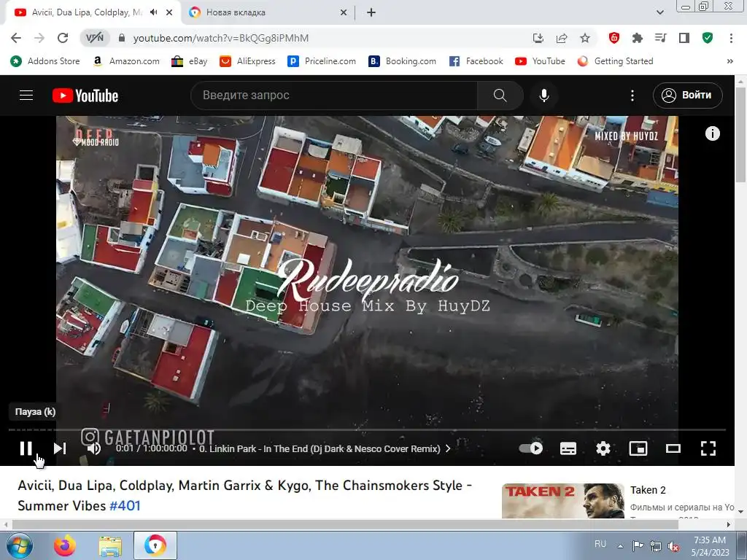Open the Amazon.com bookmark

[x=125, y=61]
